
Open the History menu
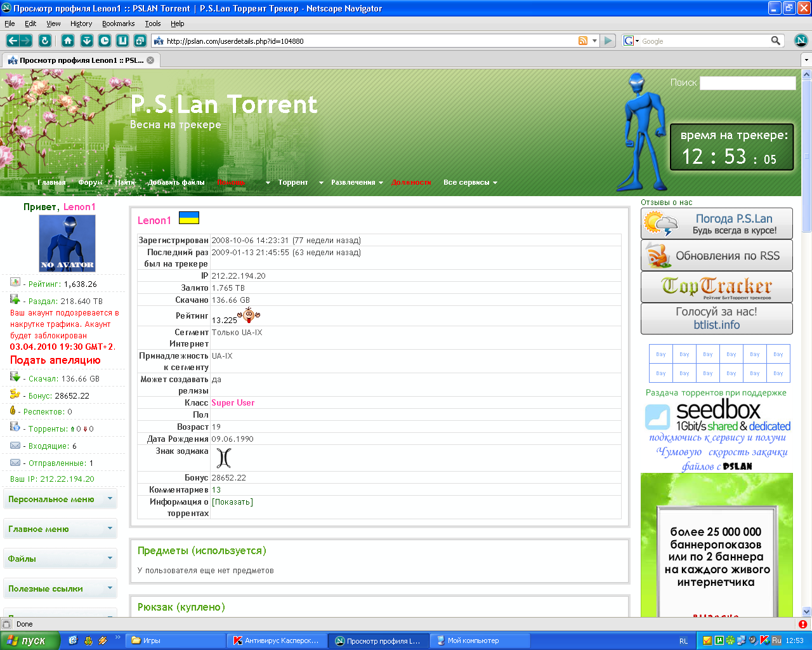[81, 23]
